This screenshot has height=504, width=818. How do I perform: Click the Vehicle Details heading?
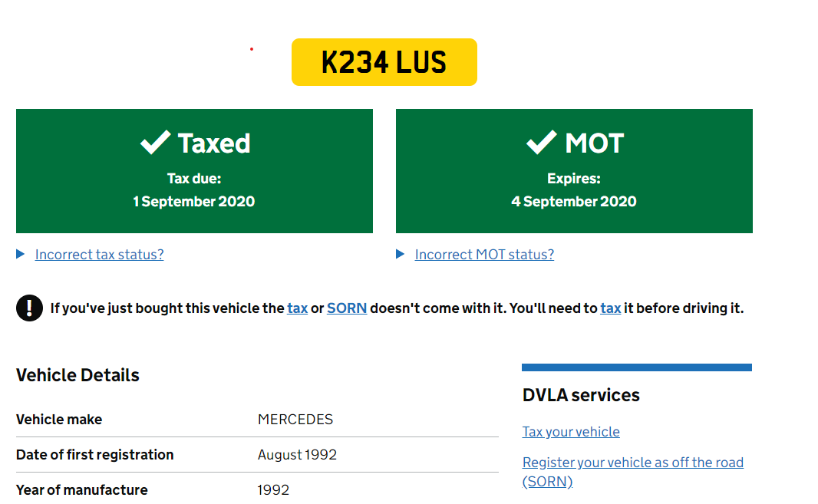[x=78, y=375]
